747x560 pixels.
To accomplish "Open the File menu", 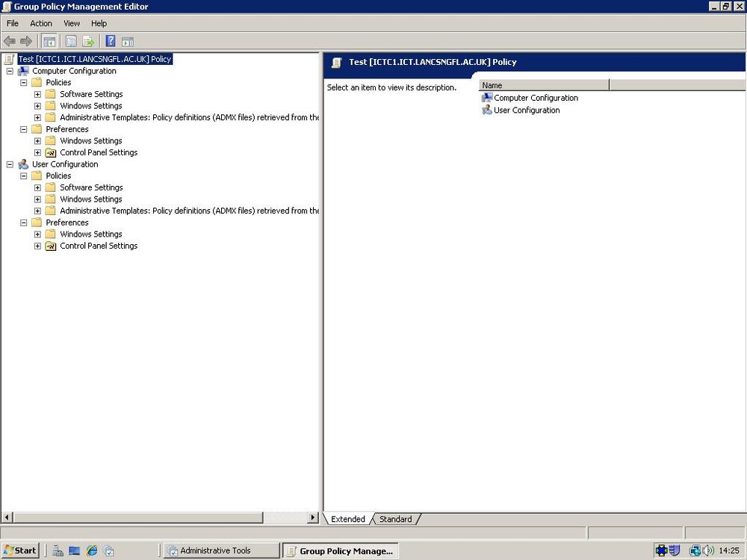I will pyautogui.click(x=13, y=23).
